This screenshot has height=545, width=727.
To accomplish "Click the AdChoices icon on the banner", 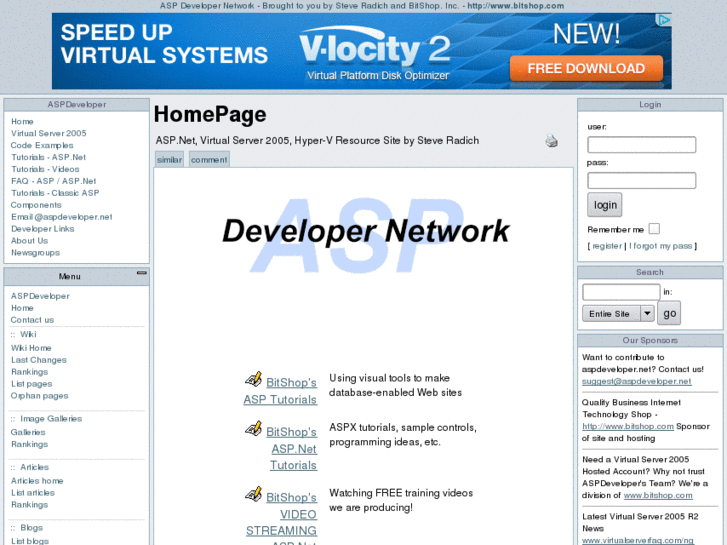I will coord(663,20).
